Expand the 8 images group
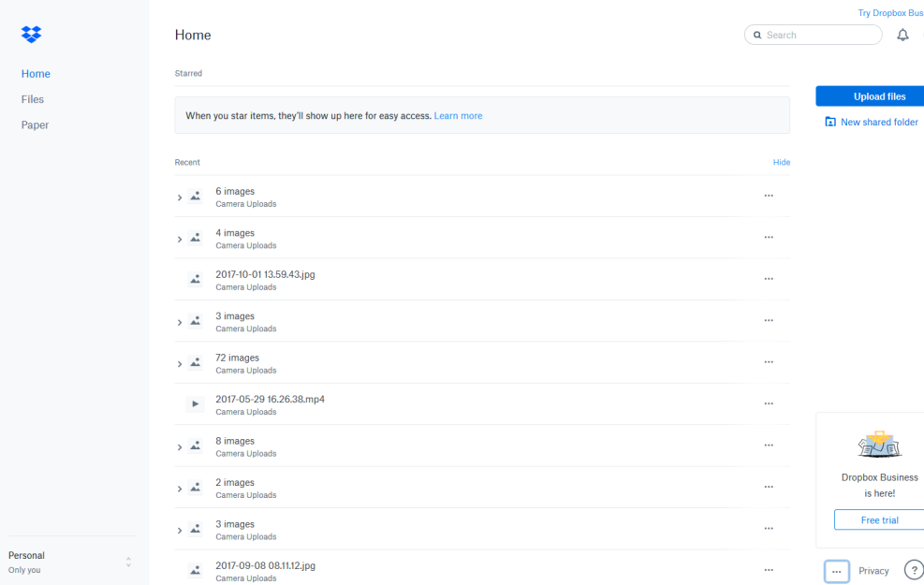 180,447
